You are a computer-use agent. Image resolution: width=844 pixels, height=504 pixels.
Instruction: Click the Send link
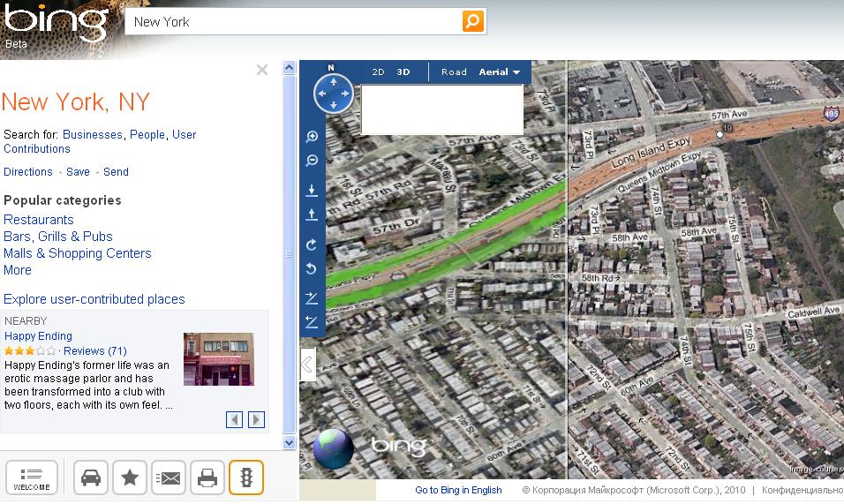pyautogui.click(x=116, y=171)
